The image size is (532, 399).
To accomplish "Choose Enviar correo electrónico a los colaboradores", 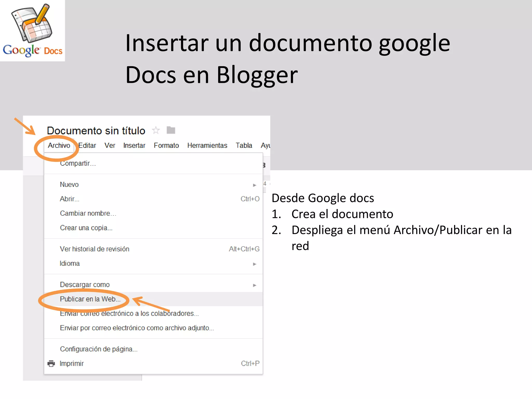I will point(153,314).
